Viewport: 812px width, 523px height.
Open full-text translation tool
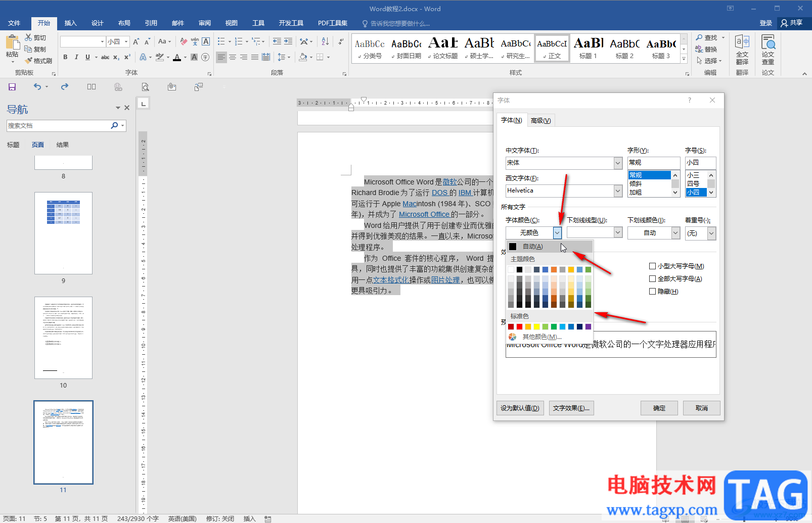tap(742, 51)
